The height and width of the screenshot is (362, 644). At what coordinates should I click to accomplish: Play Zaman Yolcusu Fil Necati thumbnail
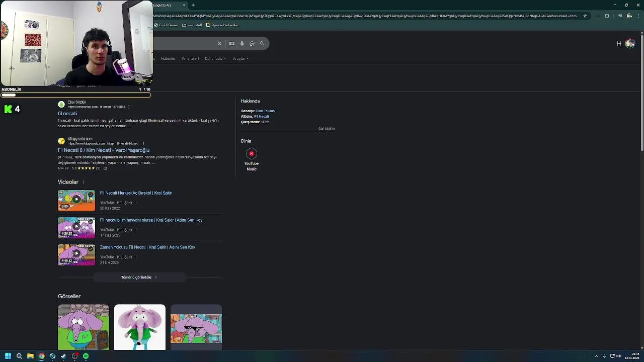pos(76,254)
